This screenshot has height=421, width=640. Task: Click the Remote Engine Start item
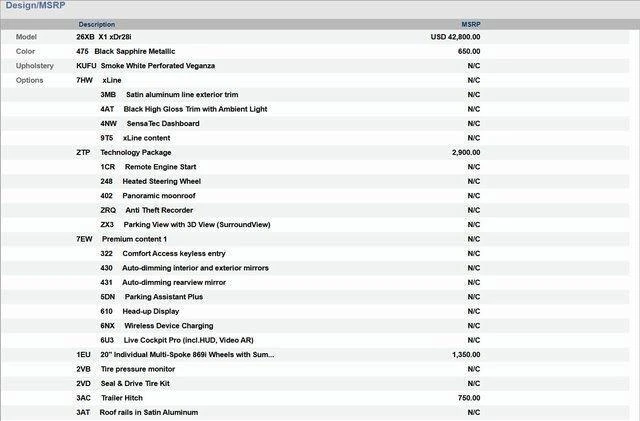[x=160, y=167]
